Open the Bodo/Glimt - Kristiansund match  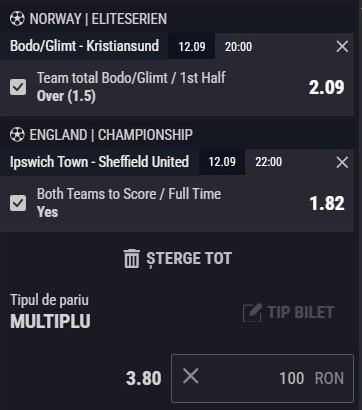click(x=84, y=46)
